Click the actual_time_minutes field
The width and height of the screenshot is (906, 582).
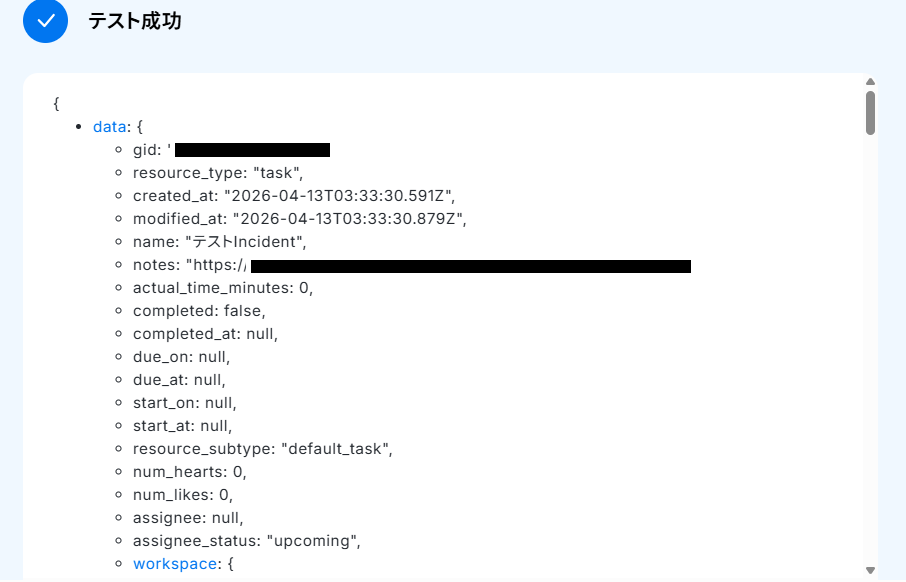[x=222, y=288]
